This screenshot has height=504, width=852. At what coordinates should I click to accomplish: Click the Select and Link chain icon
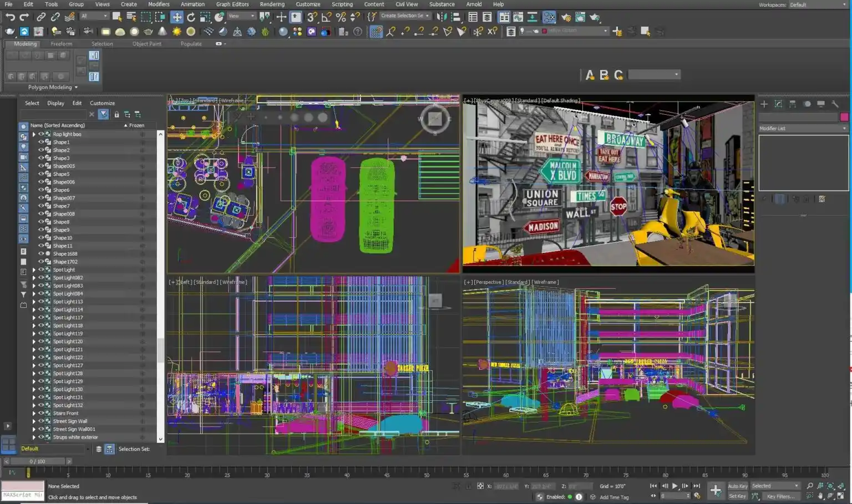click(41, 17)
